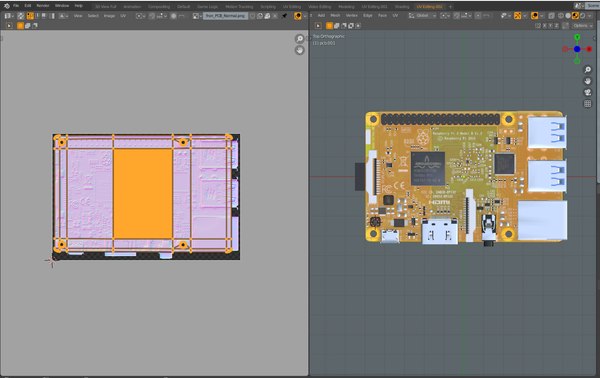The height and width of the screenshot is (378, 600).
Task: Open Global transform orientation dropdown
Action: (x=422, y=16)
